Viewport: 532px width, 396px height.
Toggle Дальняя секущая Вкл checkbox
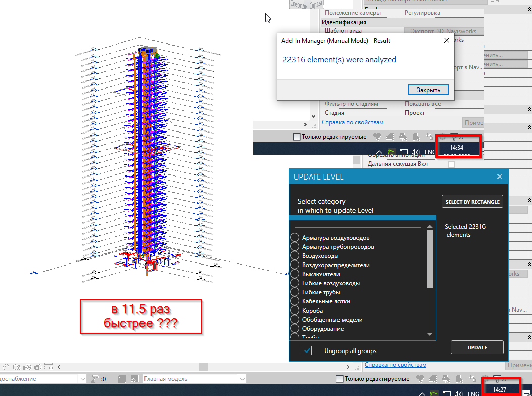451,164
